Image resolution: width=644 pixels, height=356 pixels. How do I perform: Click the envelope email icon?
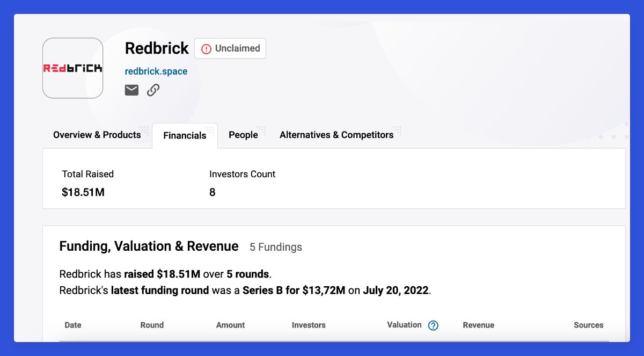(131, 90)
